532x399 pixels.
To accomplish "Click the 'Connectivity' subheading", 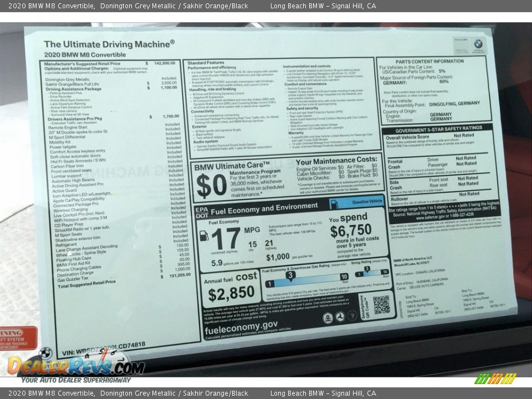I will point(203,111).
